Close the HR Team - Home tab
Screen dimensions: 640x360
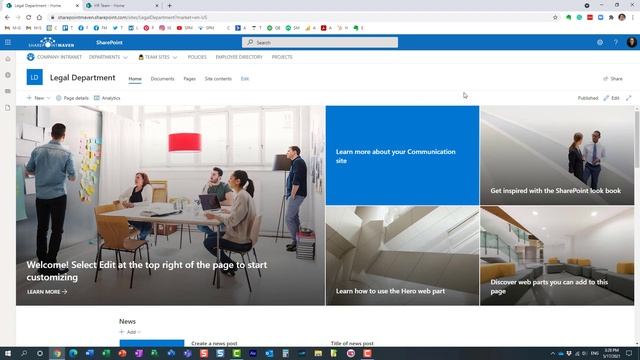pos(157,6)
